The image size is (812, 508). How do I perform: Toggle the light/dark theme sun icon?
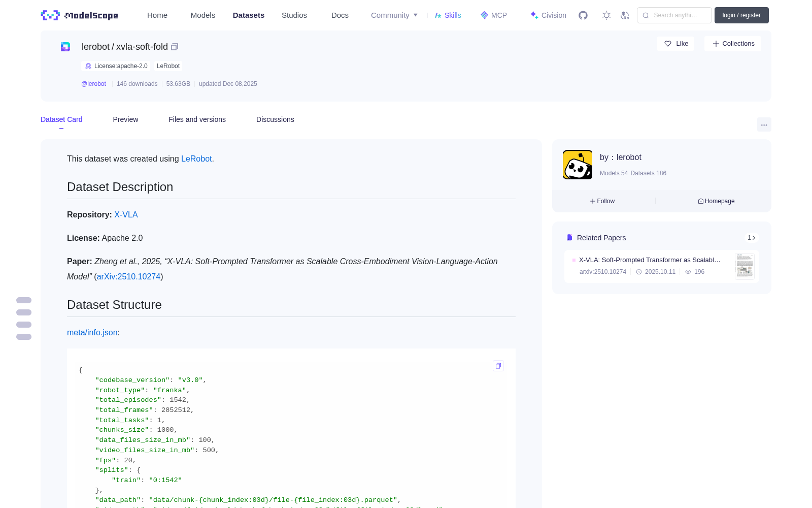pyautogui.click(x=606, y=15)
